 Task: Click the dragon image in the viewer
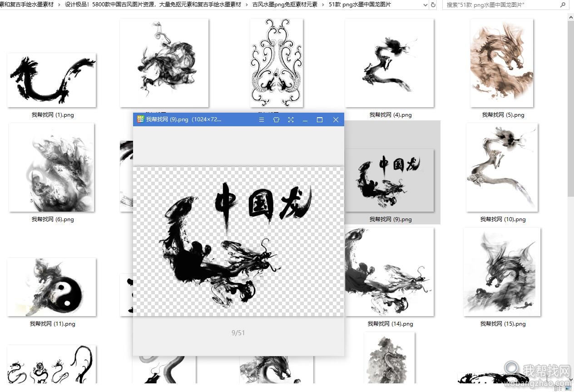tap(238, 241)
